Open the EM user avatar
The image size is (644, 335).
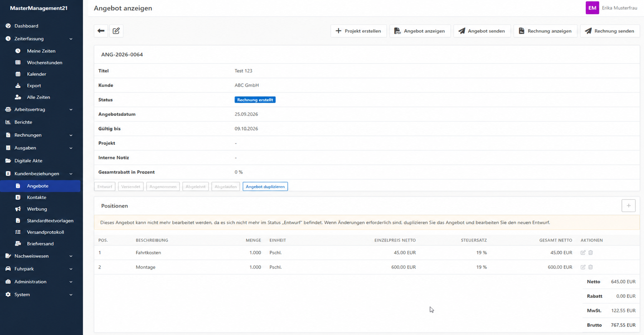(592, 8)
